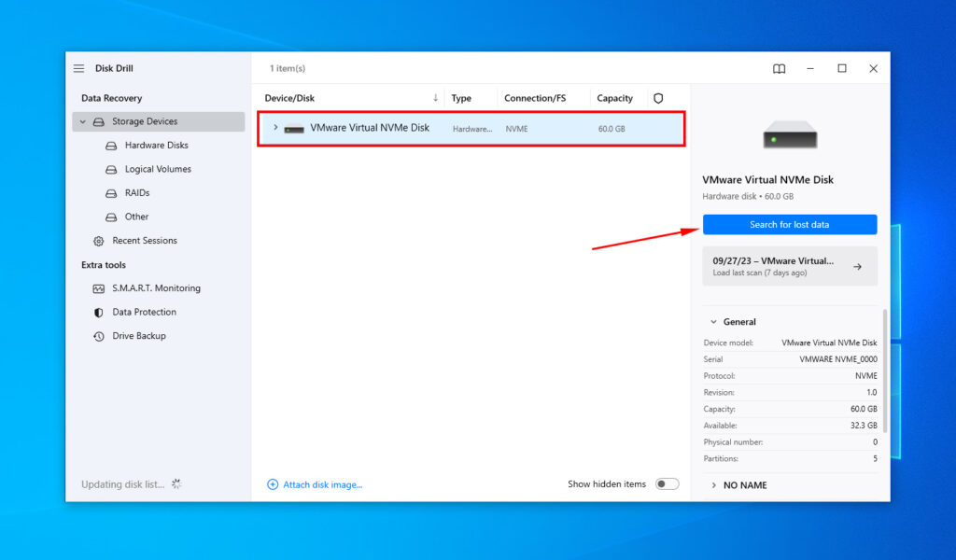956x560 pixels.
Task: Collapse the Storage Devices tree
Action: coord(83,121)
